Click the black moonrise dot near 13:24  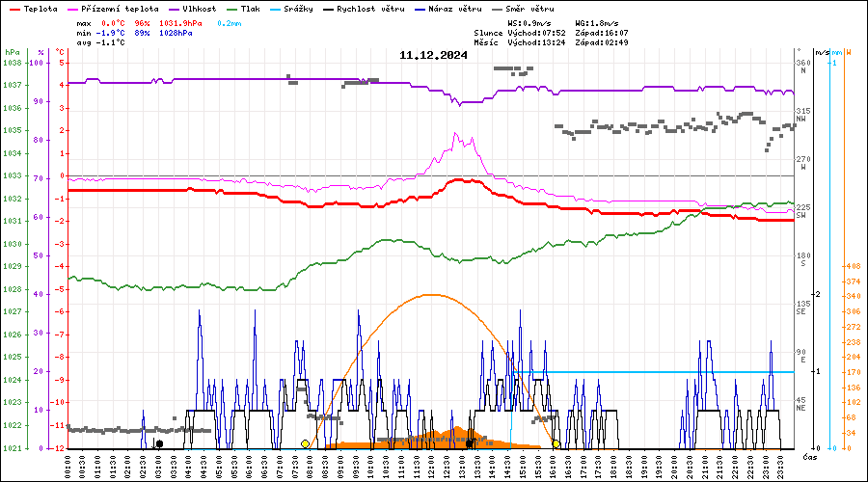[470, 443]
